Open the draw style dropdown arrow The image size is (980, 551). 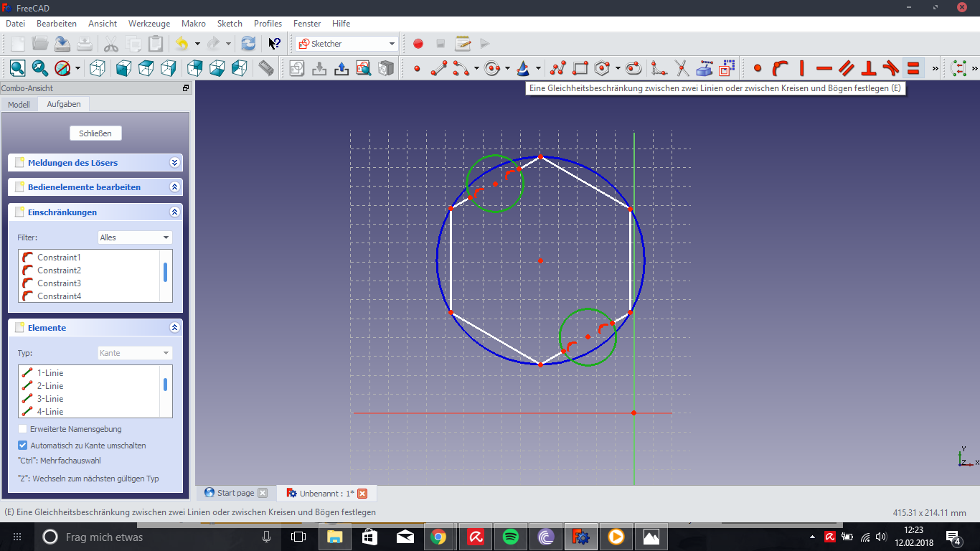(77, 68)
